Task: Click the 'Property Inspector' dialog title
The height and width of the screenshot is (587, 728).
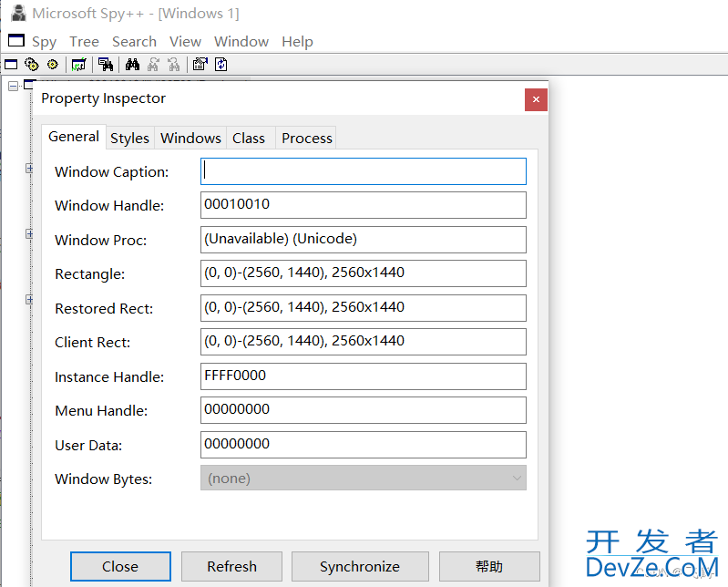Action: point(103,98)
